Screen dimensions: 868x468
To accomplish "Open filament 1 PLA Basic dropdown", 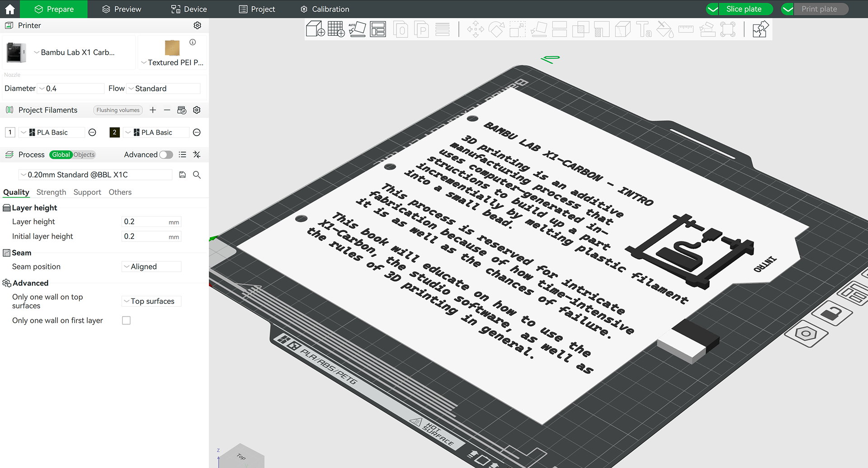I will [x=52, y=132].
